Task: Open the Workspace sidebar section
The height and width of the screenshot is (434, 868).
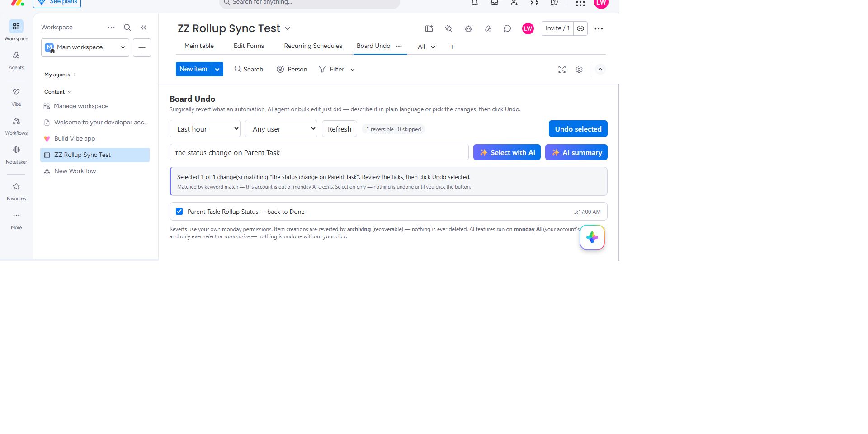Action: coord(16,30)
